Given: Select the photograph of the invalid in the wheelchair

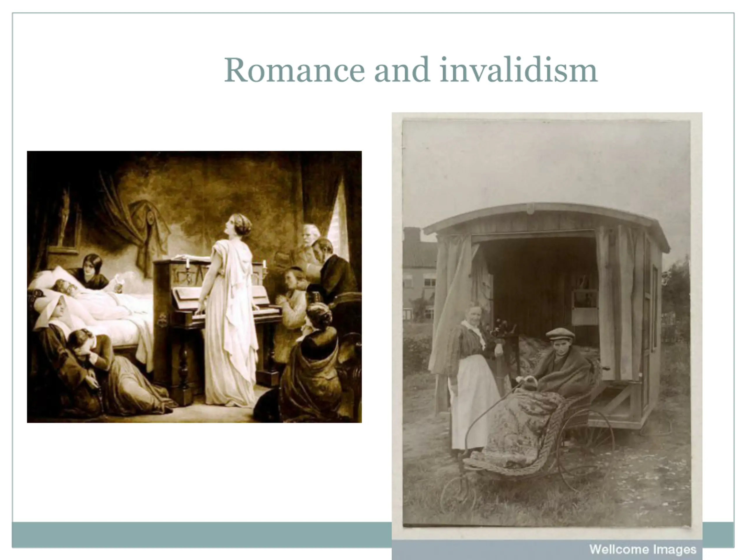Looking at the screenshot, I should point(547,336).
